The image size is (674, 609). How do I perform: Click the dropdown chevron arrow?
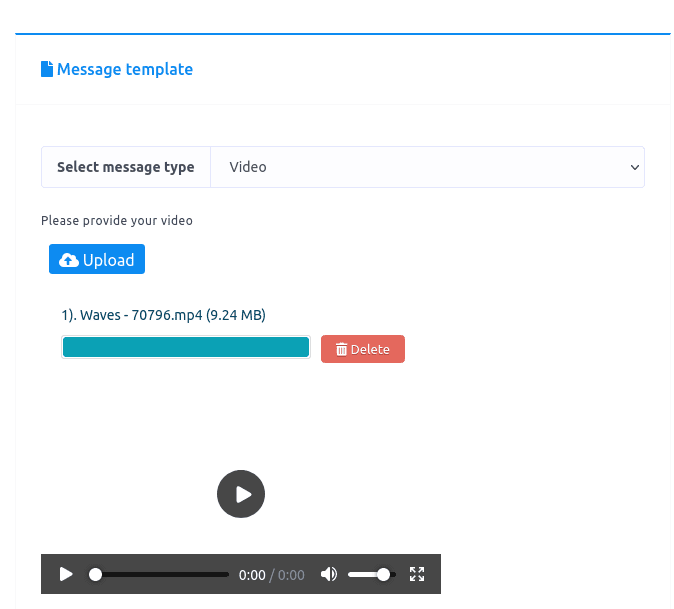(634, 167)
